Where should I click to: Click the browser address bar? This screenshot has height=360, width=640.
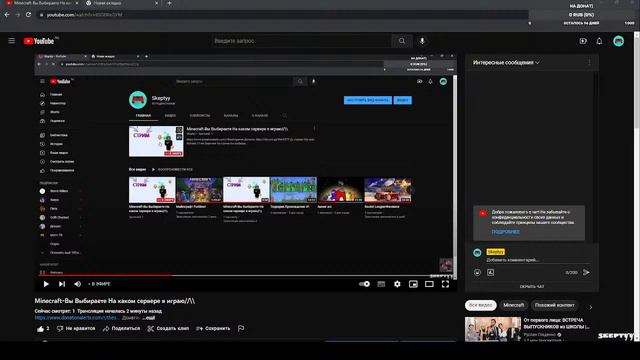click(x=282, y=15)
